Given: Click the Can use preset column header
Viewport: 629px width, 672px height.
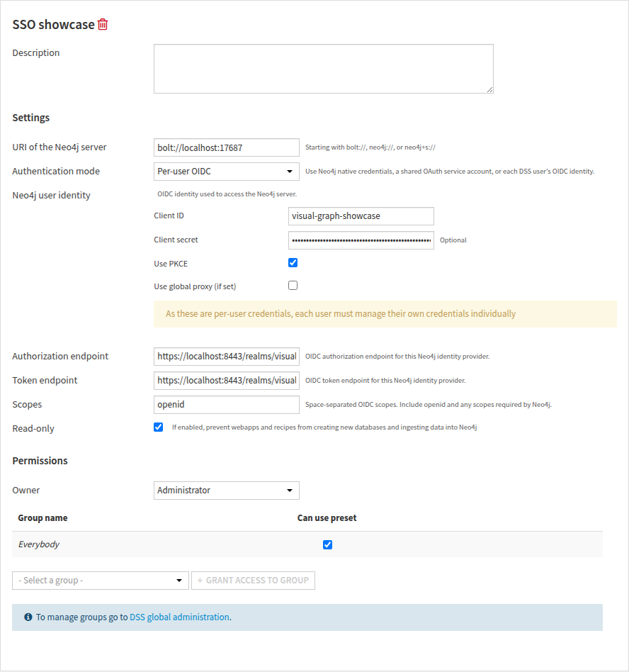Looking at the screenshot, I should click(x=327, y=517).
